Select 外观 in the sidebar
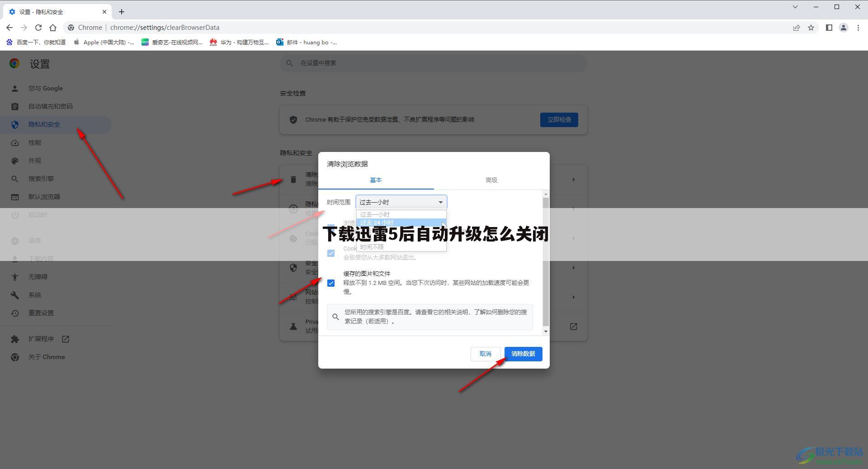Image resolution: width=868 pixels, height=469 pixels. pyautogui.click(x=34, y=161)
